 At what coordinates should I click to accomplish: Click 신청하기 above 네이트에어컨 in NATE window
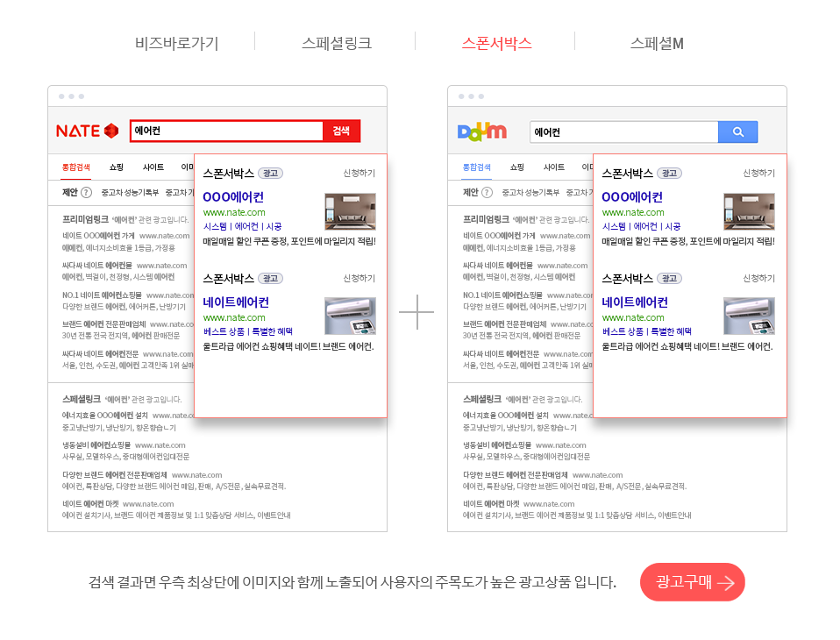tap(359, 279)
